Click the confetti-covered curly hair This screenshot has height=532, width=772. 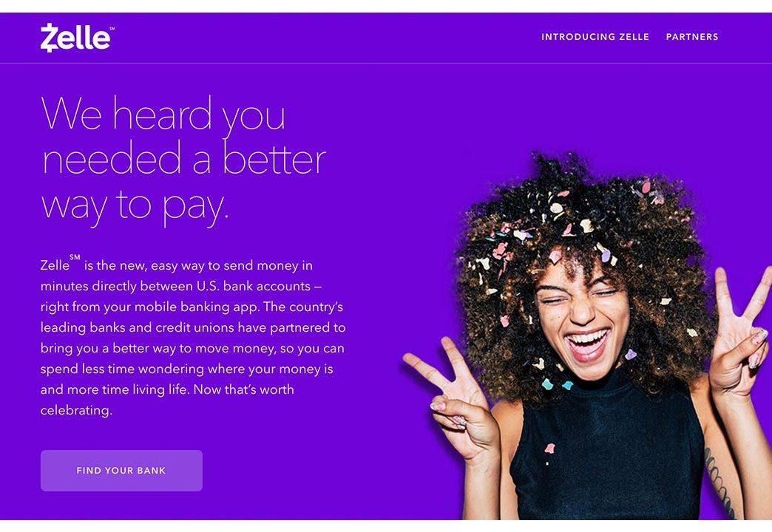(x=581, y=222)
